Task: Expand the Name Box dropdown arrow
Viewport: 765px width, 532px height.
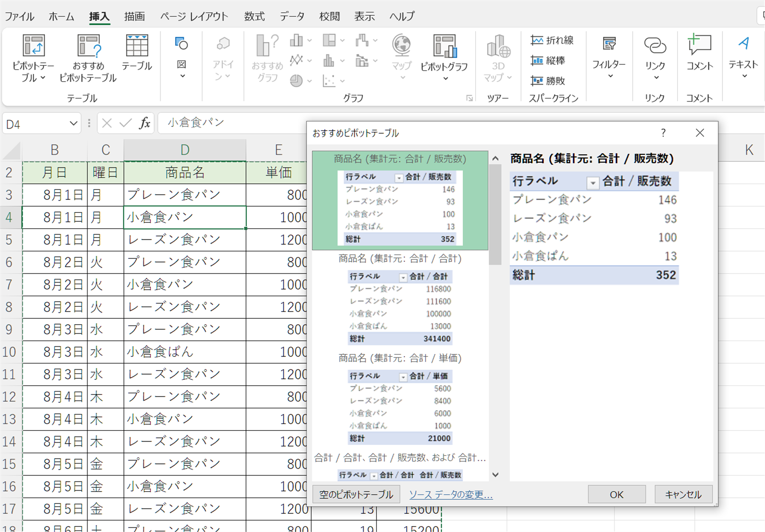Action: tap(73, 124)
